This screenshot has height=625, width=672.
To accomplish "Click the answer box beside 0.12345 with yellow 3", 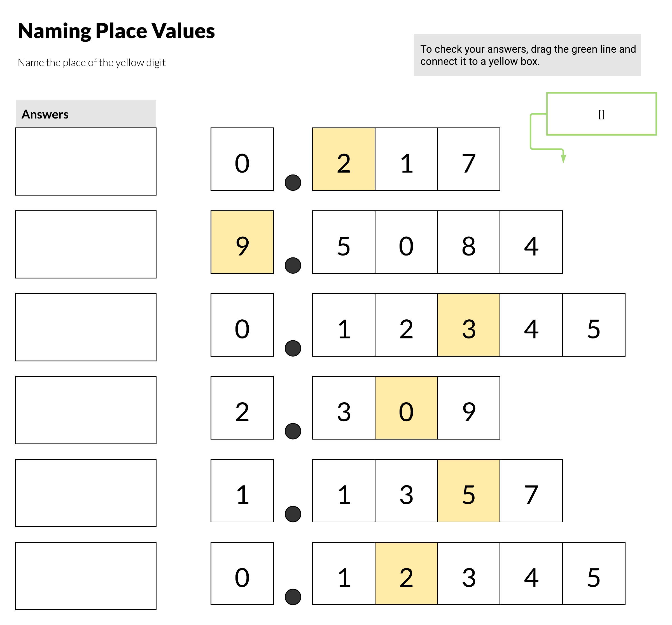I will point(86,327).
